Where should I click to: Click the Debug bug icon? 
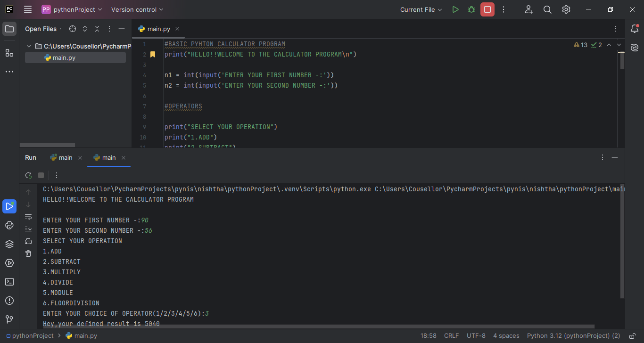471,9
